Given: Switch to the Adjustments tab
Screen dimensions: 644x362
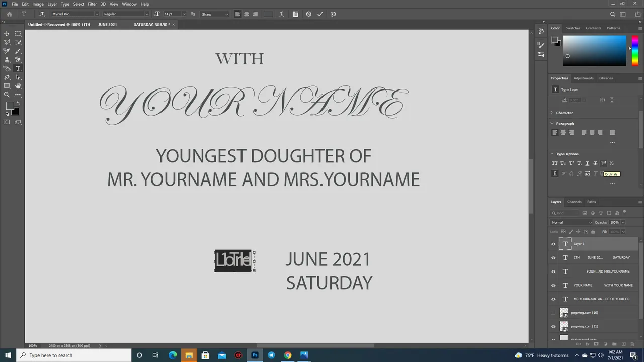Looking at the screenshot, I should 583,78.
